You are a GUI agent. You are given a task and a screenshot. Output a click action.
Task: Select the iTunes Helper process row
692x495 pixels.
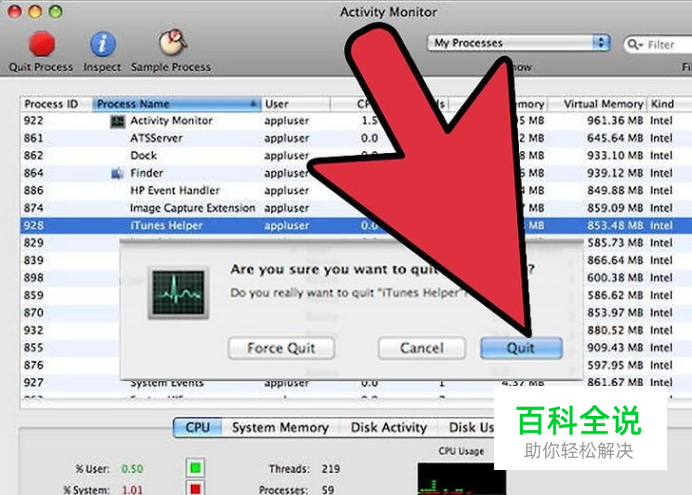click(356, 225)
